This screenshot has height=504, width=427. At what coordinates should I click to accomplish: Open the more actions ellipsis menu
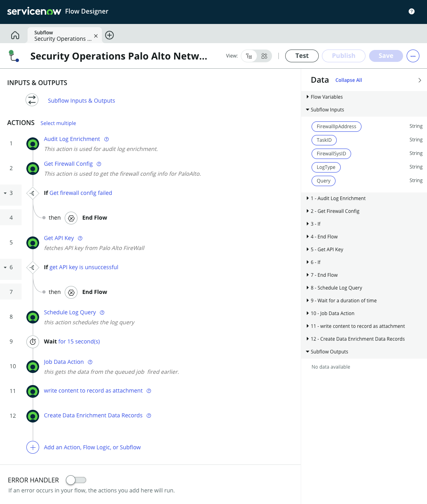(x=413, y=56)
